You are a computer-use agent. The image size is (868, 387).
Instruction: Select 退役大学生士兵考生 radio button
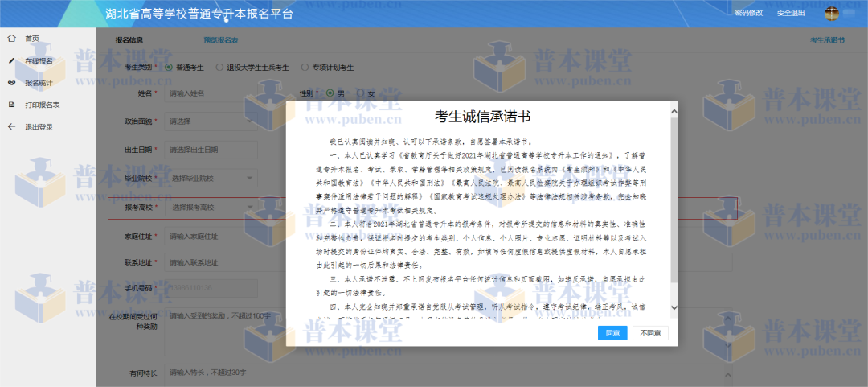click(219, 67)
